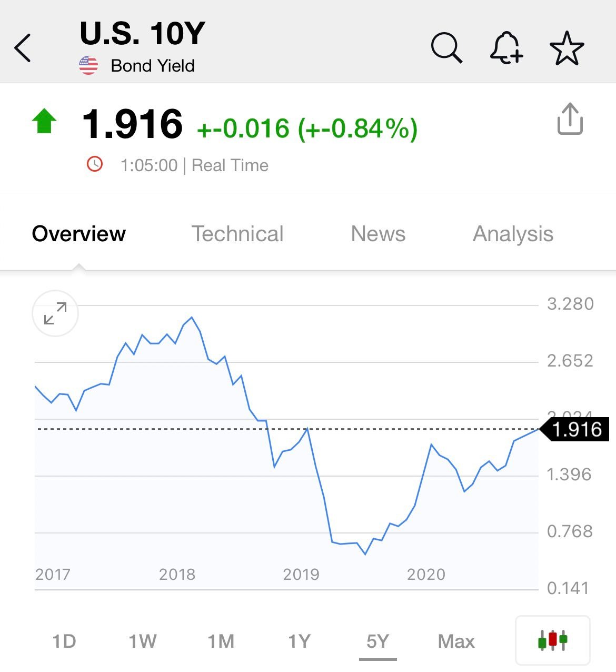This screenshot has width=616, height=672.
Task: Choose the 5Y chart range
Action: click(377, 641)
